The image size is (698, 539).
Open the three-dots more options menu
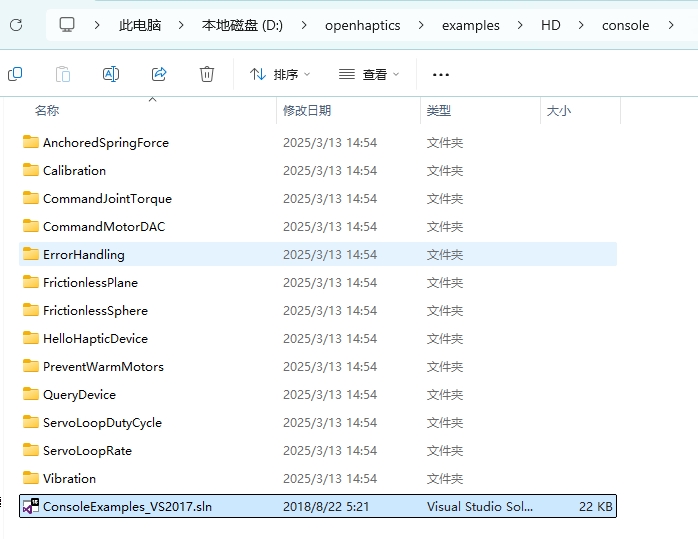(x=441, y=74)
